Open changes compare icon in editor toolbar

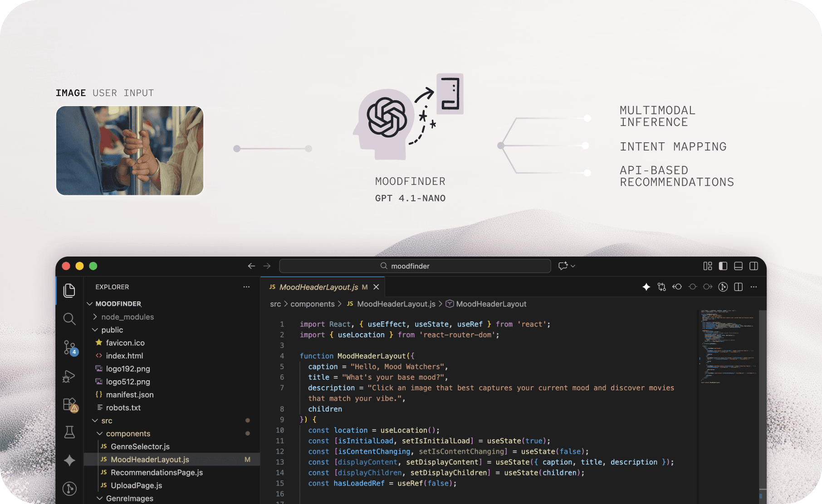tap(662, 287)
